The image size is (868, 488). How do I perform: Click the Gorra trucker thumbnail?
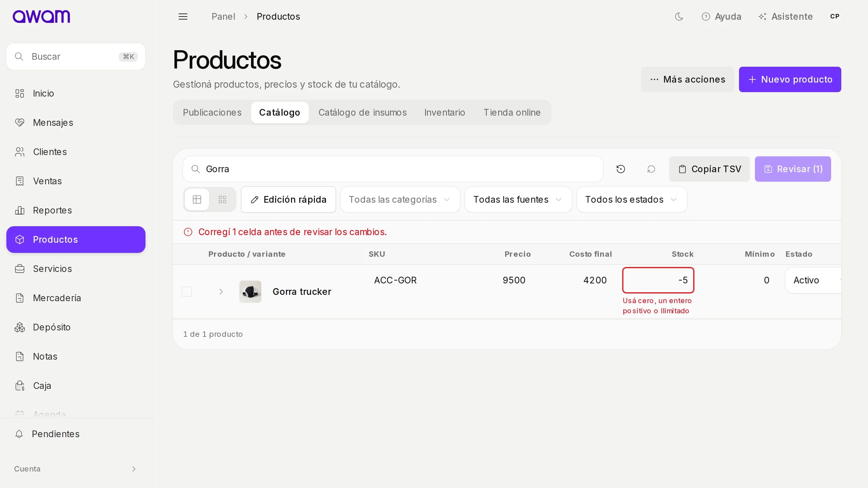(250, 292)
